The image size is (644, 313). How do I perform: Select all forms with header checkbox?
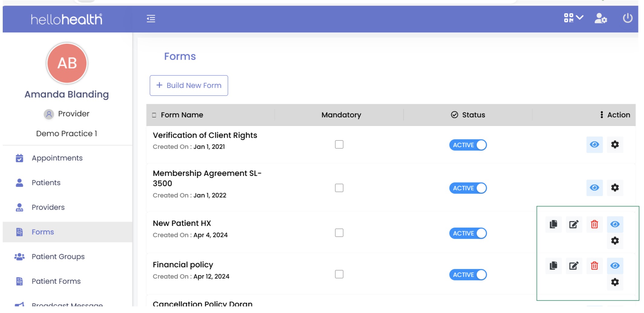coord(154,115)
